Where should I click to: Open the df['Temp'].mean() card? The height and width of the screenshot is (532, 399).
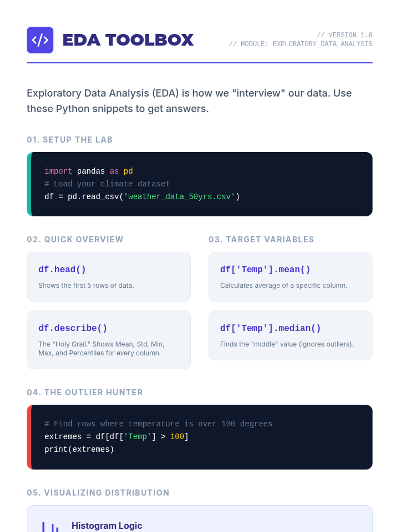(290, 277)
